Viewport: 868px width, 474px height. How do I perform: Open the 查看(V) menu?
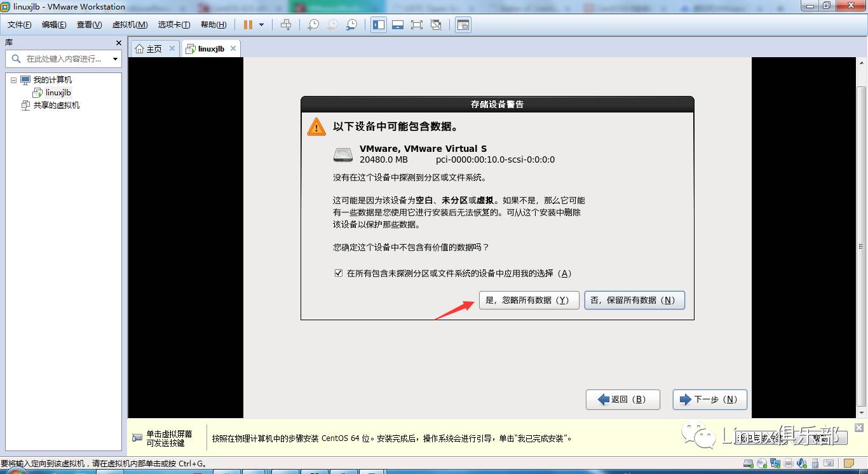pyautogui.click(x=89, y=25)
